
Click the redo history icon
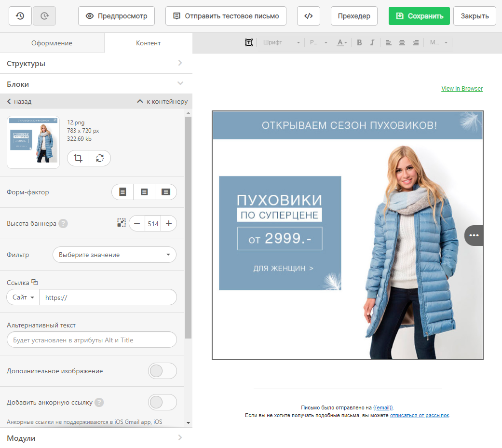coord(44,16)
